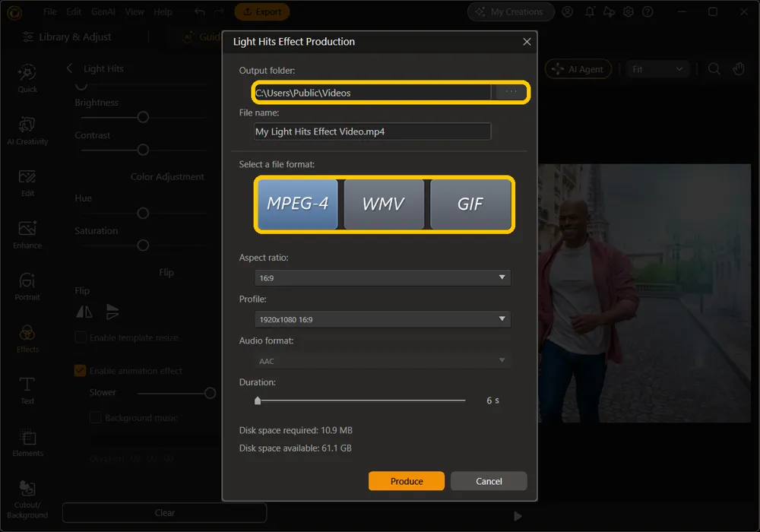
Task: Switch to the Effects panel
Action: 27,339
